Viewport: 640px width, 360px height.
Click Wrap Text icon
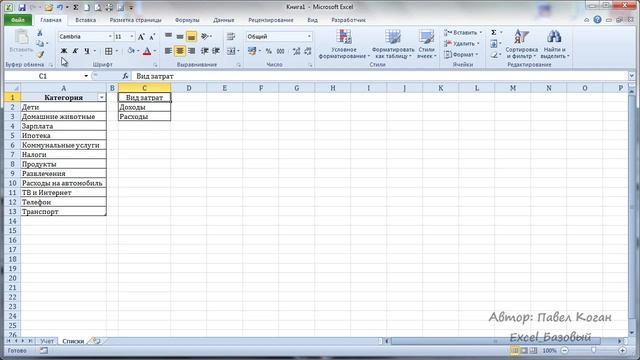point(231,36)
